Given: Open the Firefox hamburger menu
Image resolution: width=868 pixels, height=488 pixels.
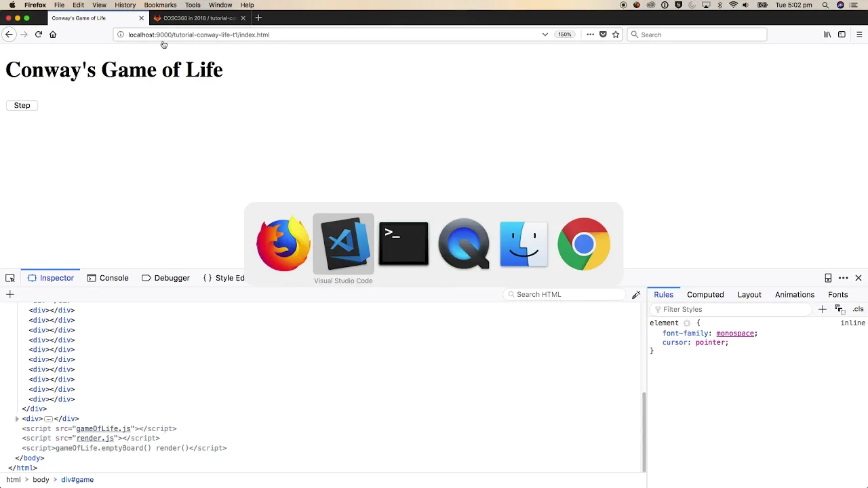Looking at the screenshot, I should pyautogui.click(x=859, y=35).
